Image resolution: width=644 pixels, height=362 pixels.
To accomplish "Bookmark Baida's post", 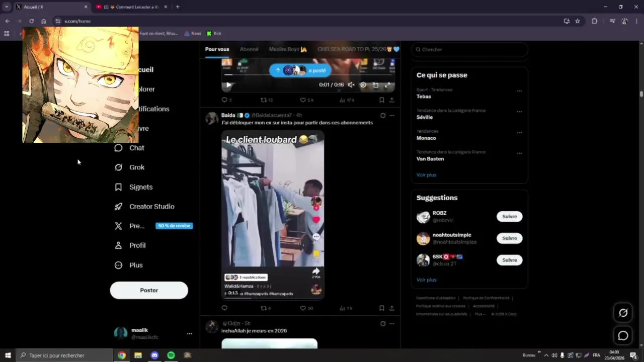I will pos(382,308).
